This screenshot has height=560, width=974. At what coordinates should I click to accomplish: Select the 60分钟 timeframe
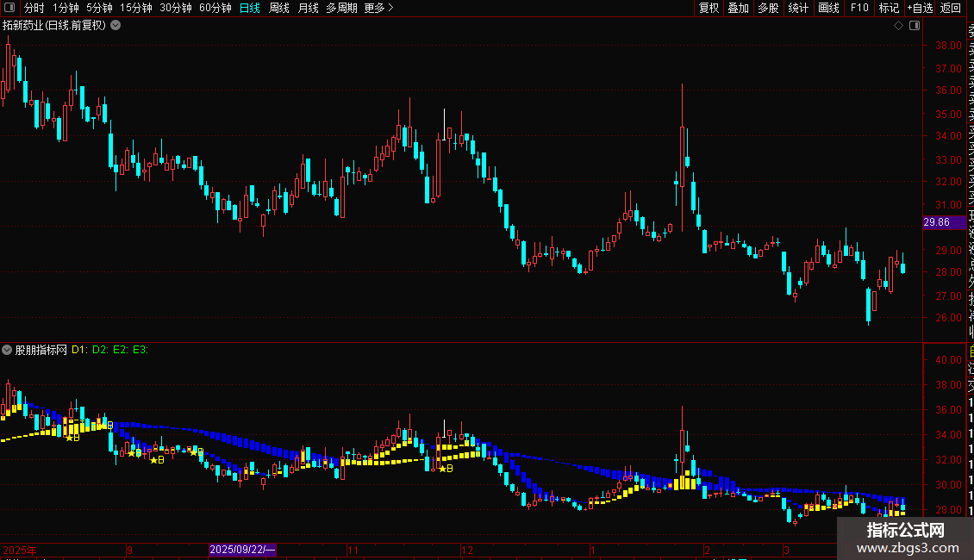(x=215, y=8)
